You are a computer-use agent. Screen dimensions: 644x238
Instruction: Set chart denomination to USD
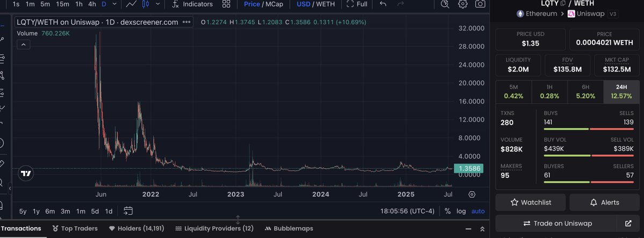[x=303, y=4]
